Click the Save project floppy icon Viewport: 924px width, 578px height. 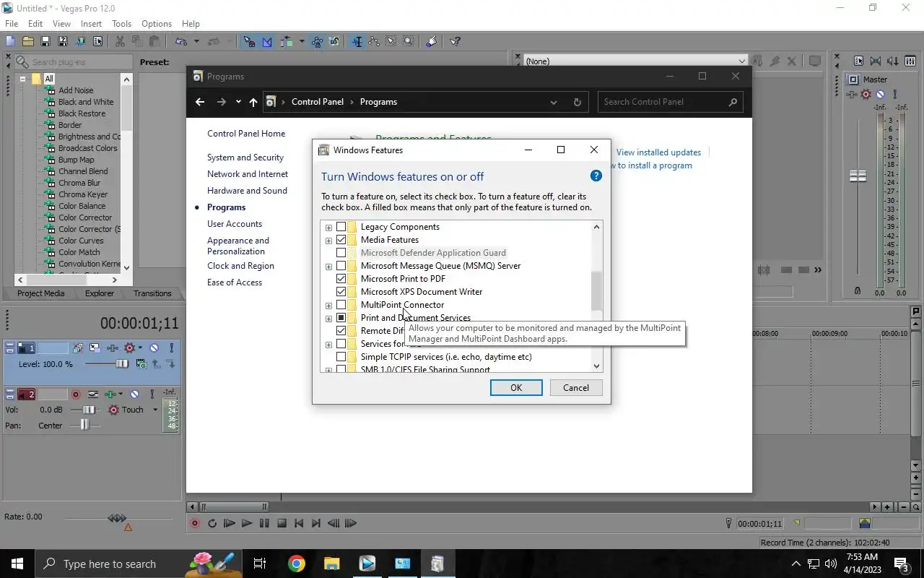[45, 42]
